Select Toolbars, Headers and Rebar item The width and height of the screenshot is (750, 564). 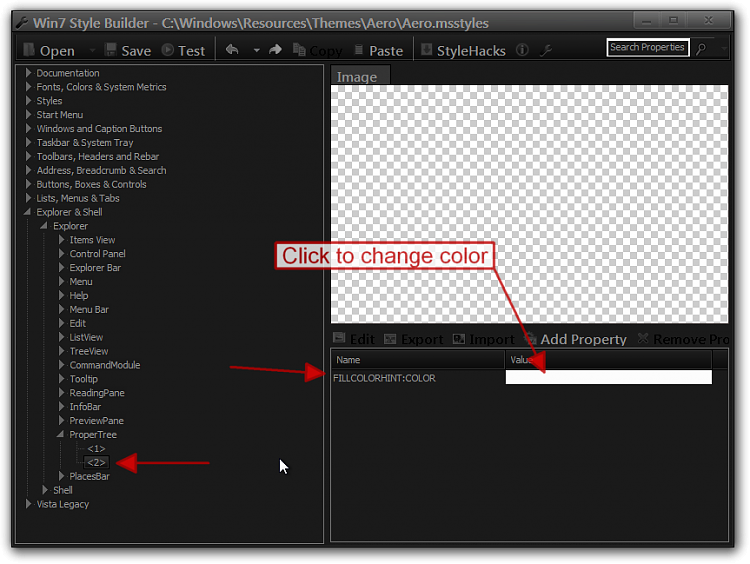coord(98,156)
